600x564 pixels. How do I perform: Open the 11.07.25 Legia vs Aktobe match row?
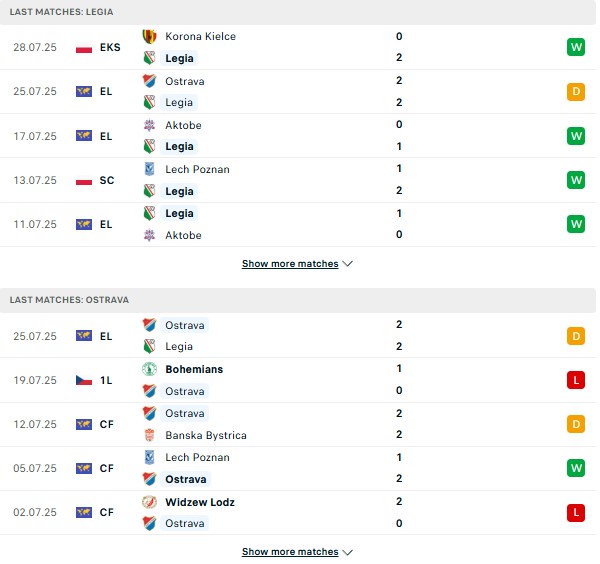pos(298,225)
